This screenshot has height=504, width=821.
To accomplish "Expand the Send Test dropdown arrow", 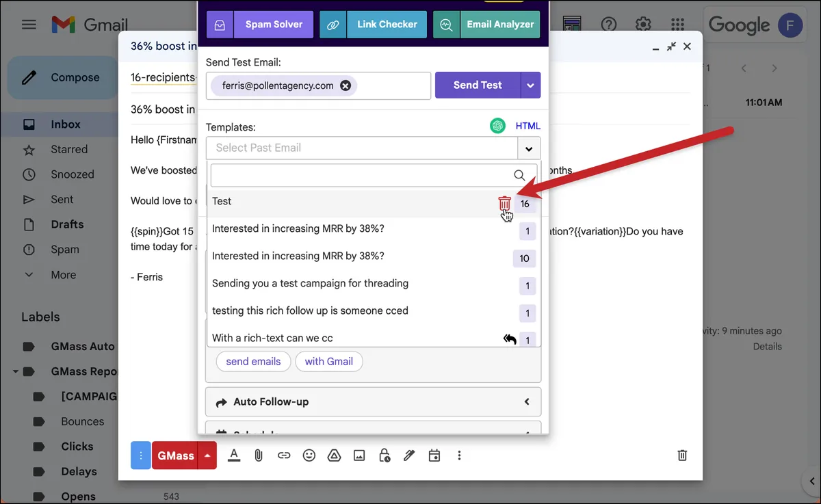I will (531, 85).
